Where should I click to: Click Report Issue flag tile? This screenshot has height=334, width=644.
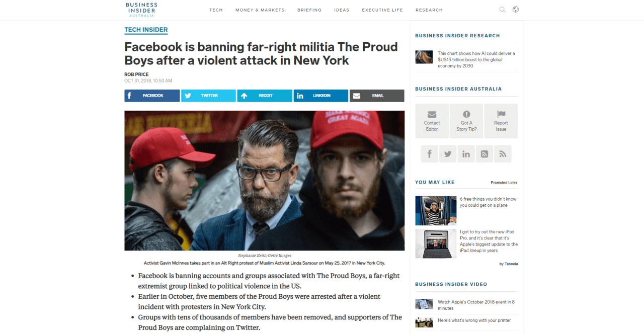coord(501,121)
